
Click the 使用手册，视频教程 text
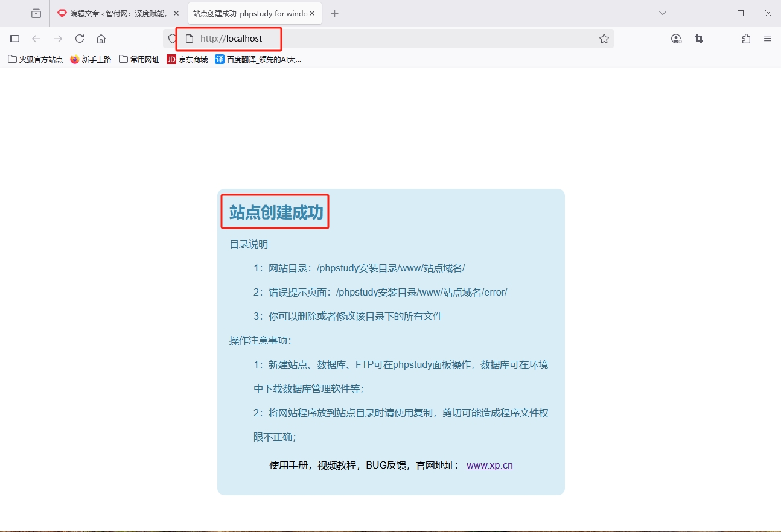(364, 466)
